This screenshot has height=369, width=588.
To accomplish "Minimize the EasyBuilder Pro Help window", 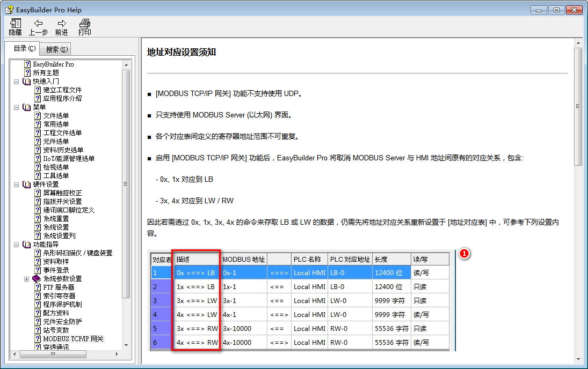I will click(x=539, y=10).
